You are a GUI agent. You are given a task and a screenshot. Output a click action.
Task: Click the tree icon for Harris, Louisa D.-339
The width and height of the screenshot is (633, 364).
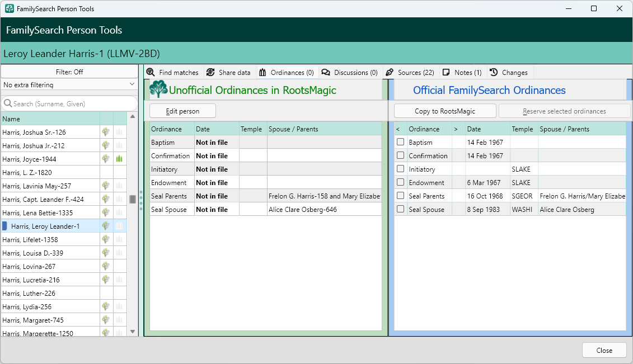pyautogui.click(x=106, y=253)
